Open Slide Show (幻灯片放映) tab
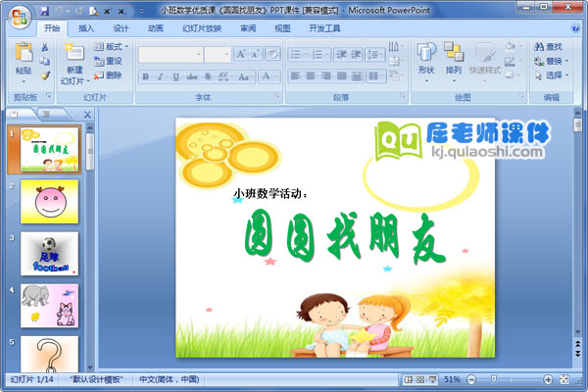 tap(202, 28)
